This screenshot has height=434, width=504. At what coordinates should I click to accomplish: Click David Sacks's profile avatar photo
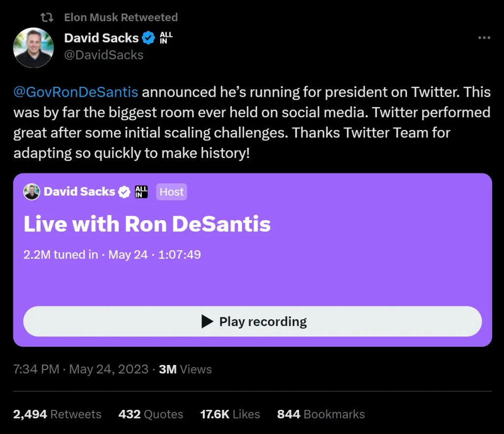pyautogui.click(x=33, y=48)
